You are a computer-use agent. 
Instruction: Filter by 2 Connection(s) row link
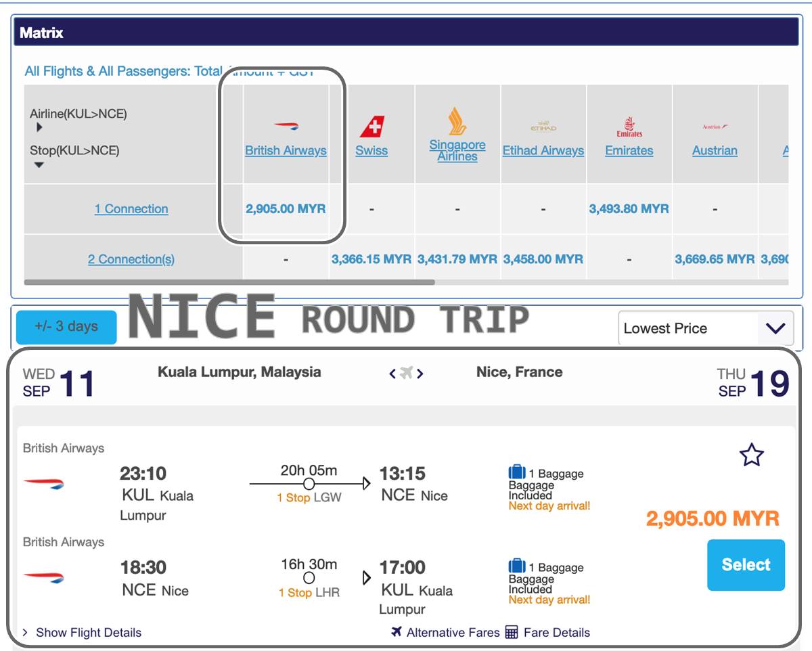(131, 259)
